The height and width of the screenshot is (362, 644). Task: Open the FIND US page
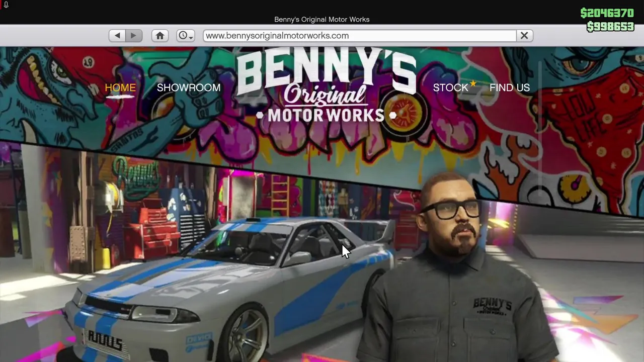pos(510,87)
